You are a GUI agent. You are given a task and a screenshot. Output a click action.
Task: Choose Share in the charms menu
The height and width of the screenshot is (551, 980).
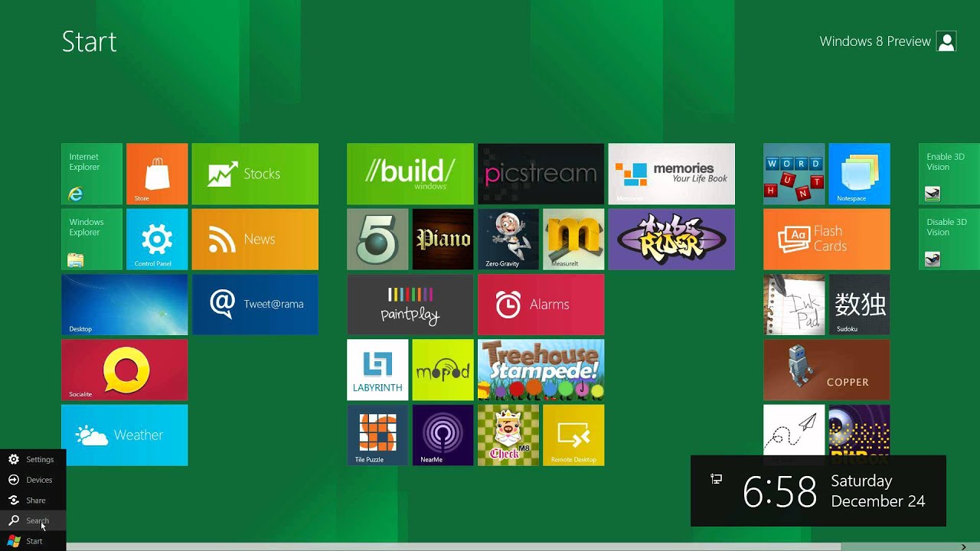pyautogui.click(x=33, y=500)
